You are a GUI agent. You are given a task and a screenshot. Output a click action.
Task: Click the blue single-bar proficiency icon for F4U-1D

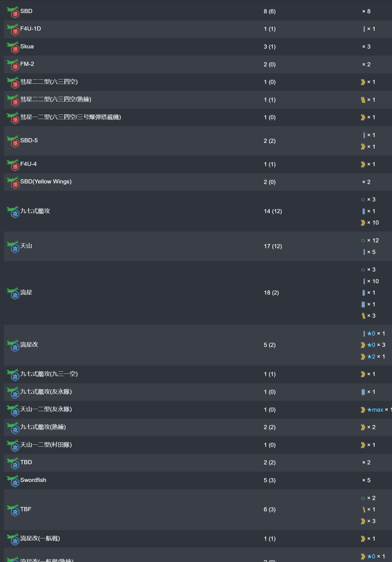click(x=364, y=29)
